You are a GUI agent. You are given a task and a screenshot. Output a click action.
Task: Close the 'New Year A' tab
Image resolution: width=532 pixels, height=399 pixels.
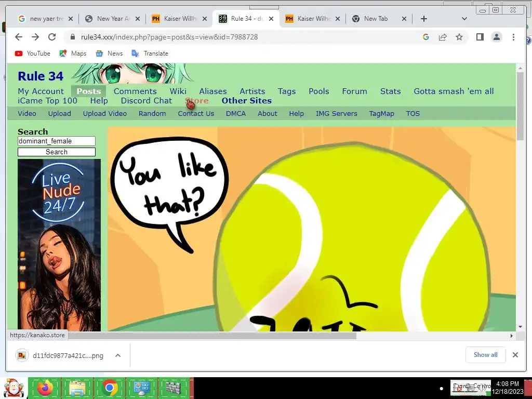click(x=137, y=19)
